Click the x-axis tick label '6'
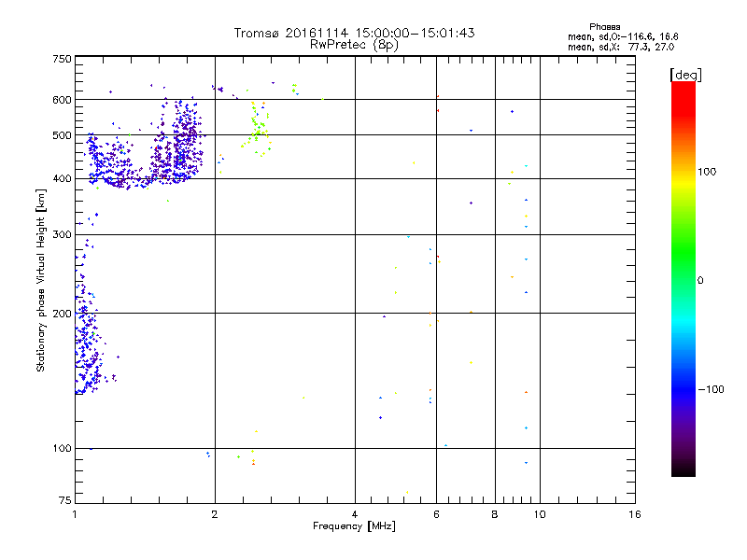 point(436,514)
